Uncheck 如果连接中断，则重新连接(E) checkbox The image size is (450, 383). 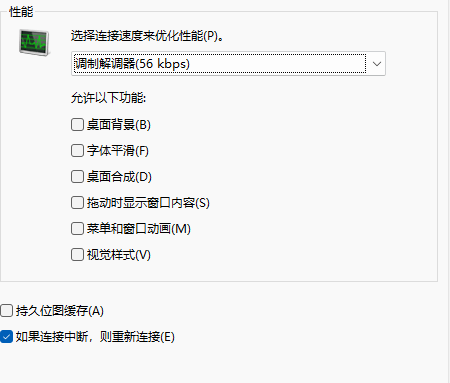pos(6,337)
